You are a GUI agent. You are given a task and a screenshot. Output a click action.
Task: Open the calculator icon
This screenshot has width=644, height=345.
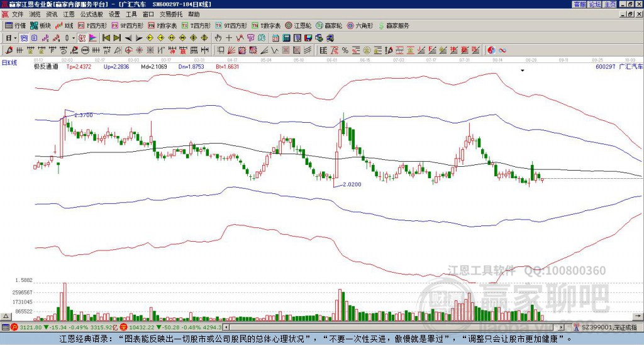tap(286, 38)
